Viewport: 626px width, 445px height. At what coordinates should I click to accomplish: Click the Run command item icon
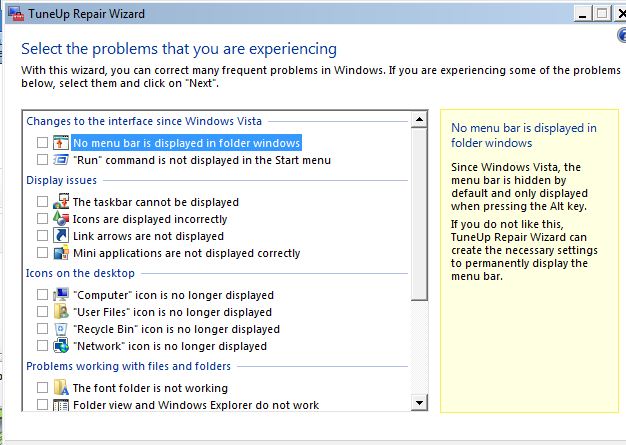[x=61, y=160]
